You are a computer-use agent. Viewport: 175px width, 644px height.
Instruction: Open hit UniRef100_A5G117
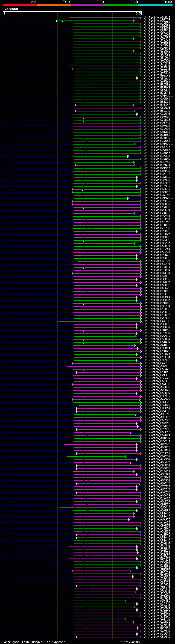point(157,21)
